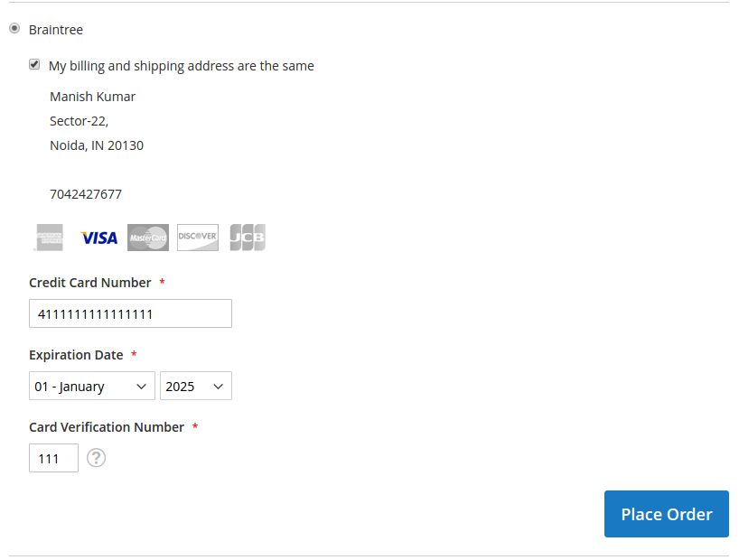Image resolution: width=739 pixels, height=560 pixels.
Task: Click the Card Verification Number label
Action: point(107,427)
